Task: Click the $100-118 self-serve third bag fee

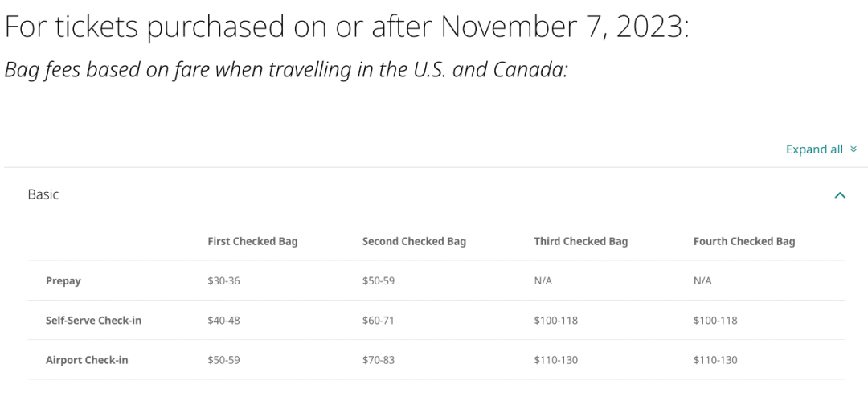Action: coord(556,320)
